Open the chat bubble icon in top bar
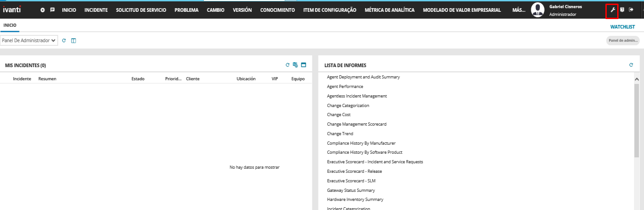The width and height of the screenshot is (644, 210). 53,10
